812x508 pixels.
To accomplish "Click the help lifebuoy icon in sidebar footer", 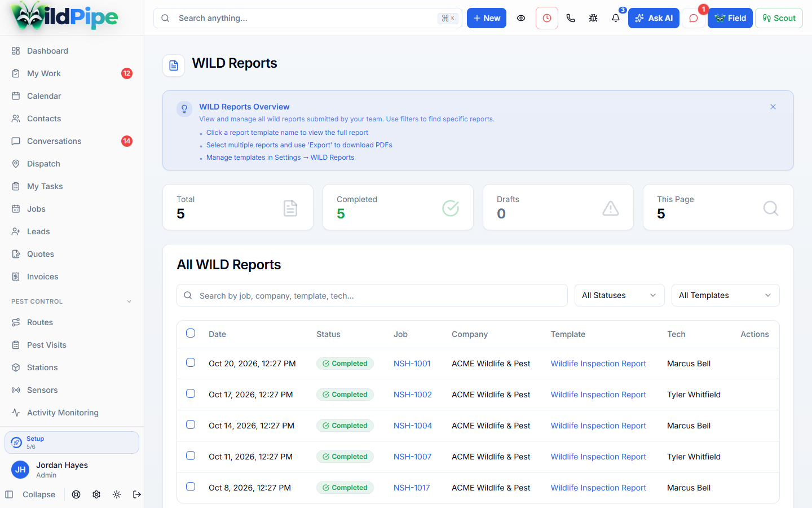I will [x=76, y=494].
